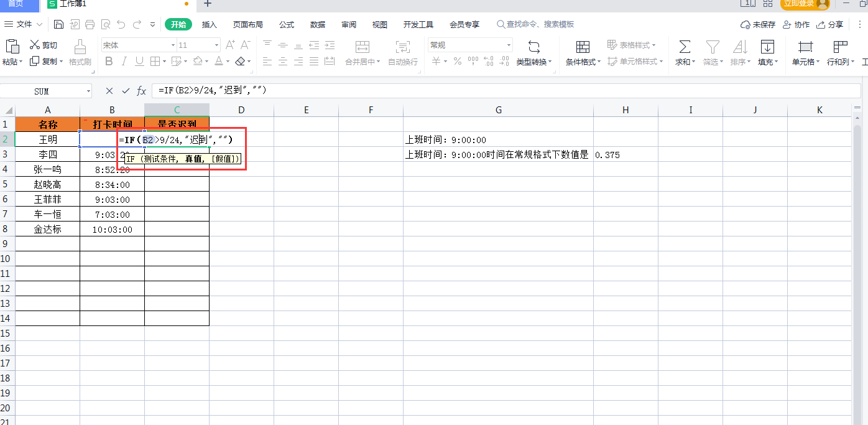
Task: Click the eraser clear-format icon
Action: 241,61
